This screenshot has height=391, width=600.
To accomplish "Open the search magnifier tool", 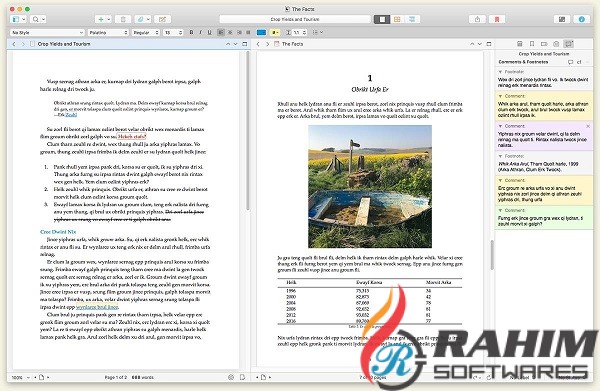I will 36,19.
